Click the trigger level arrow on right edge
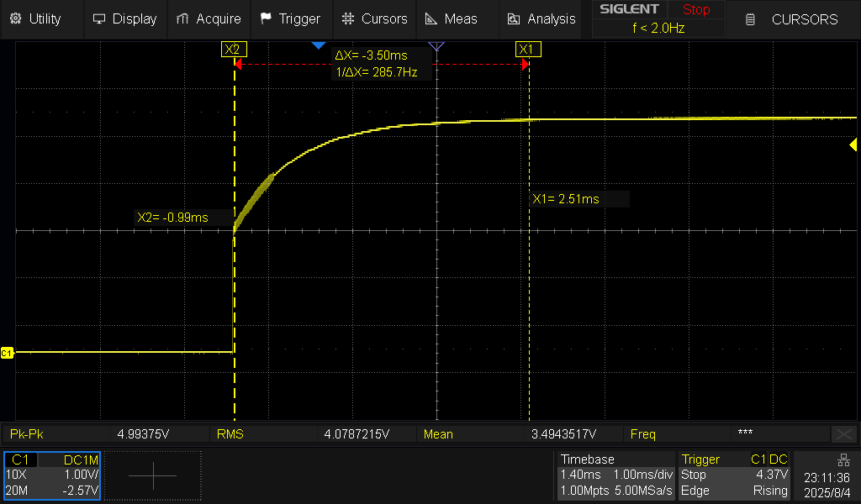The width and height of the screenshot is (861, 504). pyautogui.click(x=853, y=145)
